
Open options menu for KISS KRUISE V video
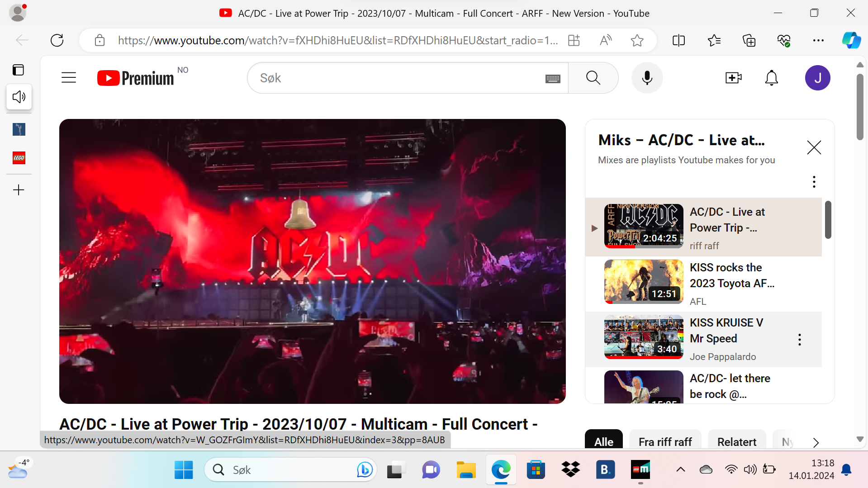pos(800,340)
